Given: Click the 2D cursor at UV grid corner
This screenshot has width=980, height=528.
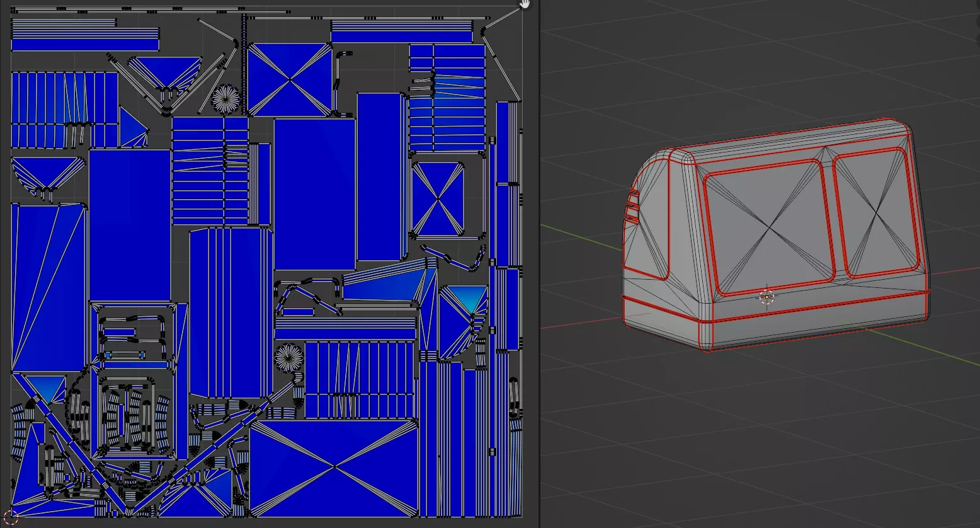Looking at the screenshot, I should point(11,517).
